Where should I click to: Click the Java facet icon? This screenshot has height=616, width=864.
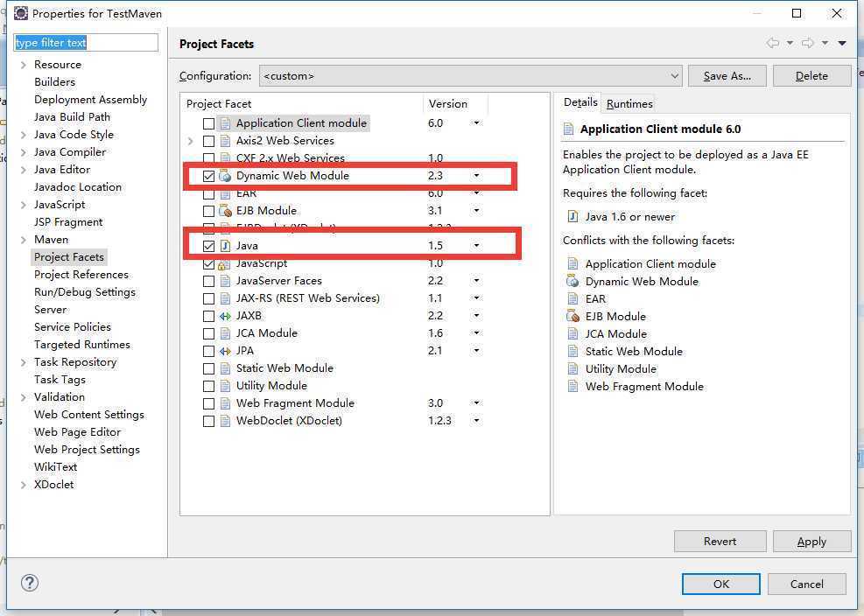(x=225, y=246)
